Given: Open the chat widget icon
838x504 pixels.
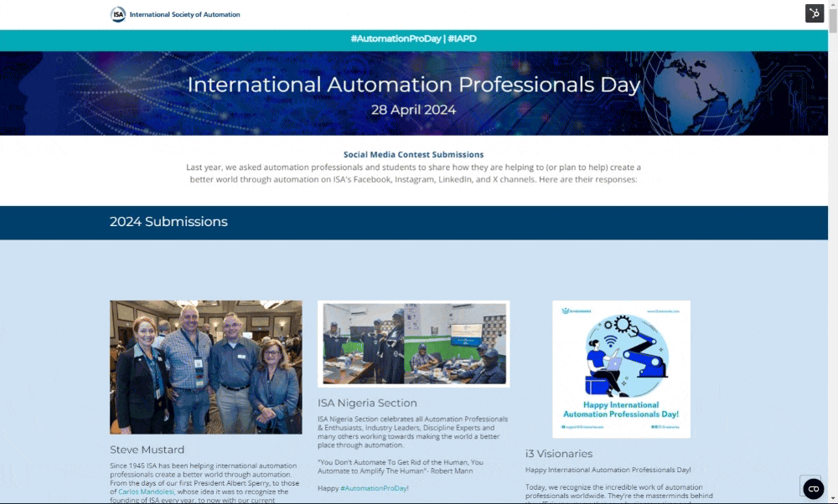Looking at the screenshot, I should [813, 489].
